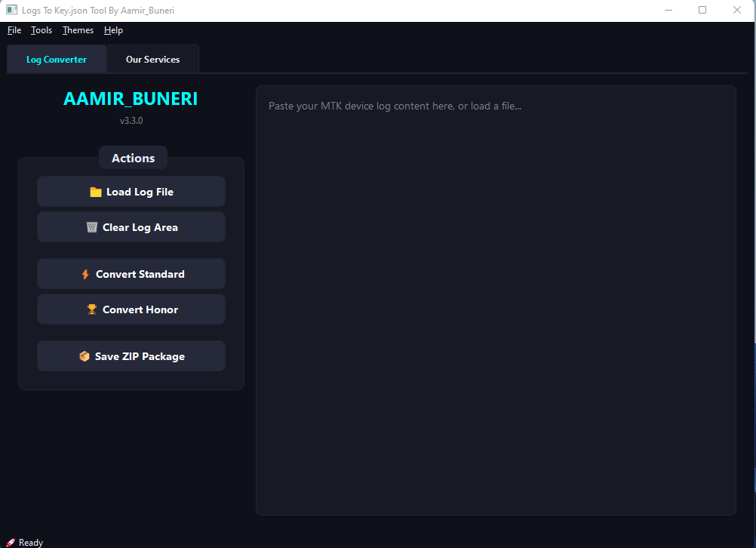The height and width of the screenshot is (548, 756).
Task: Open the File menu
Action: click(x=14, y=30)
